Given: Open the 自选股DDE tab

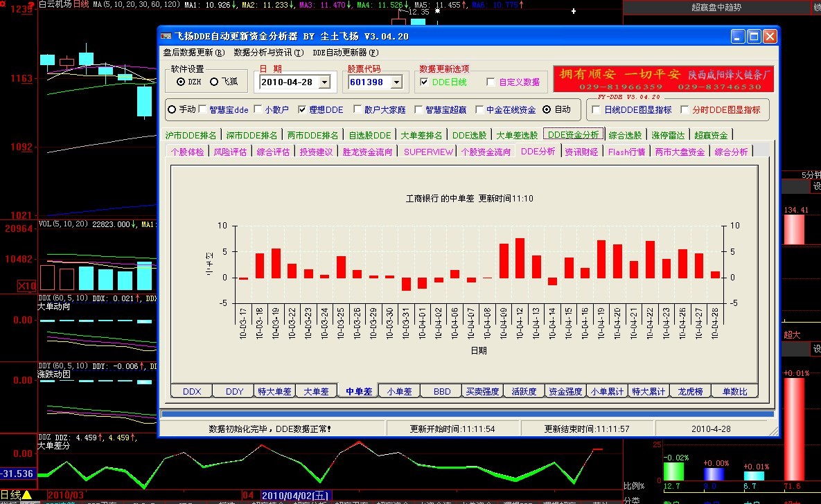Looking at the screenshot, I should coord(370,135).
